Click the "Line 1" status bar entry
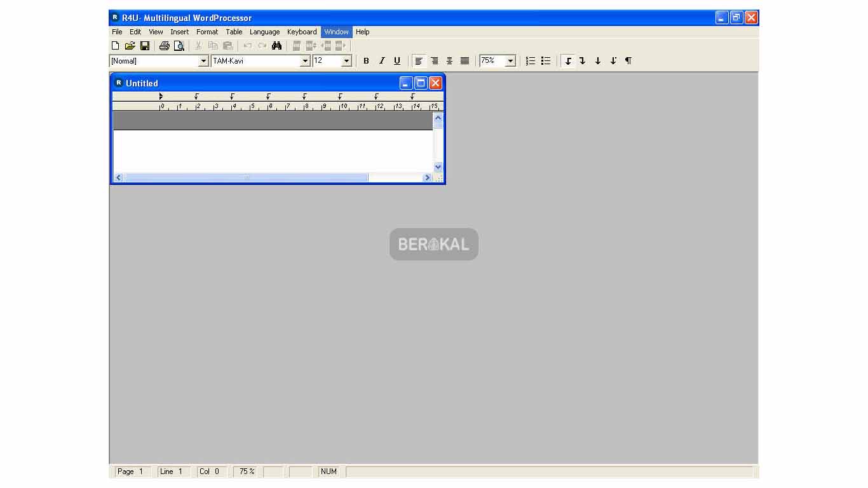 [173, 471]
